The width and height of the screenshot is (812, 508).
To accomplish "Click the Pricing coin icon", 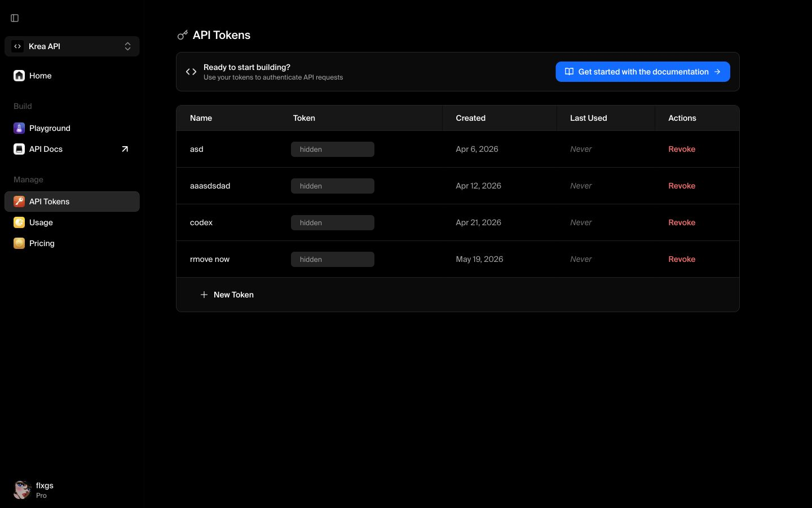I will click(19, 243).
